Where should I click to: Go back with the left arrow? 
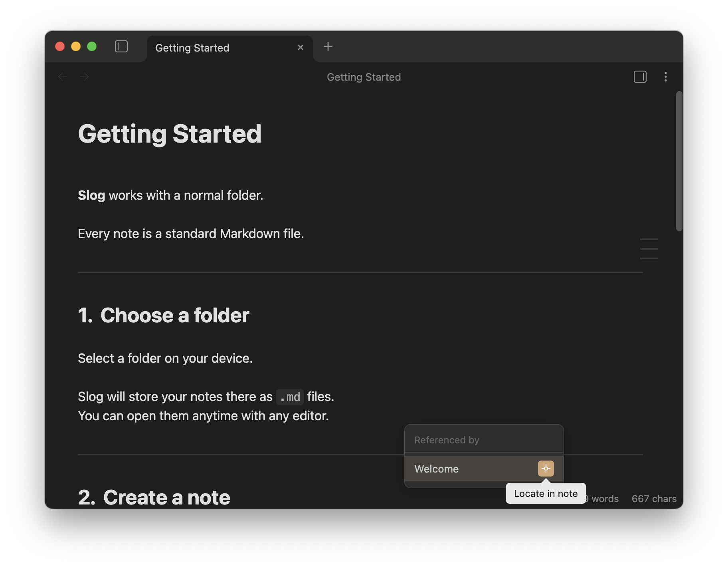pos(62,77)
